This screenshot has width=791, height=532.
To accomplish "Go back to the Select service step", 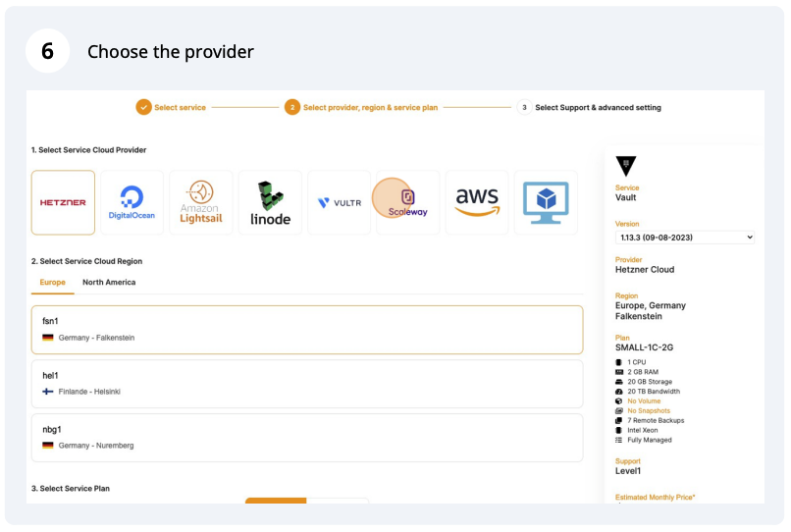I will [180, 107].
